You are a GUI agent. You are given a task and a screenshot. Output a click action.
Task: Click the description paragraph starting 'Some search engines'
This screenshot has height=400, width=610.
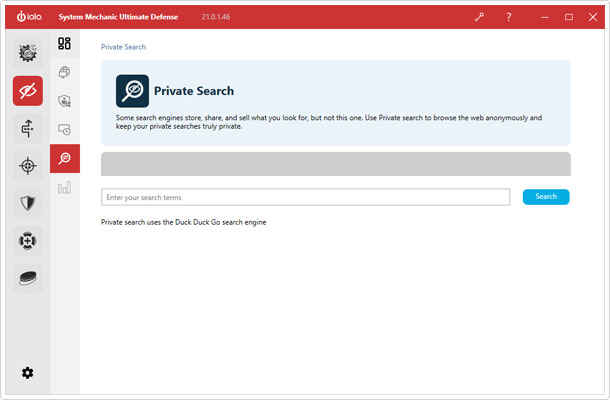click(329, 122)
